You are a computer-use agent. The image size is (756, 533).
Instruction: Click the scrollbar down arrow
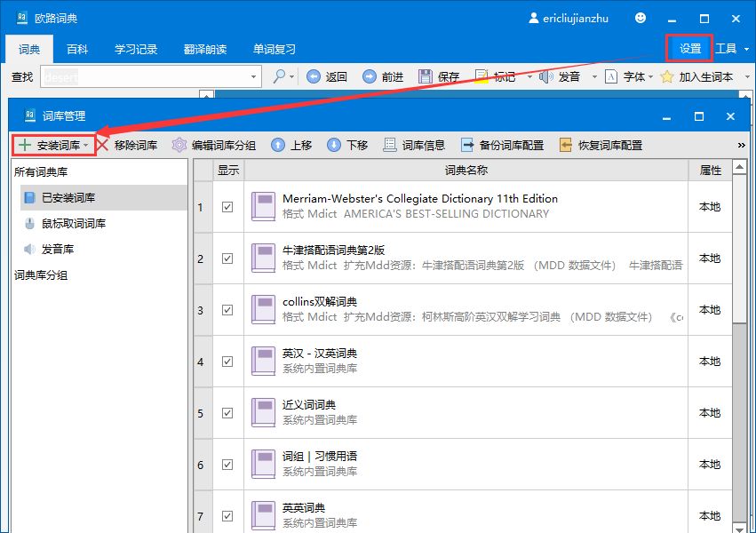[x=739, y=527]
